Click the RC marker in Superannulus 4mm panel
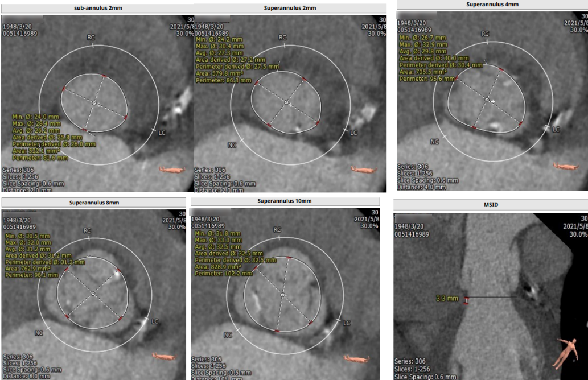 coord(485,34)
